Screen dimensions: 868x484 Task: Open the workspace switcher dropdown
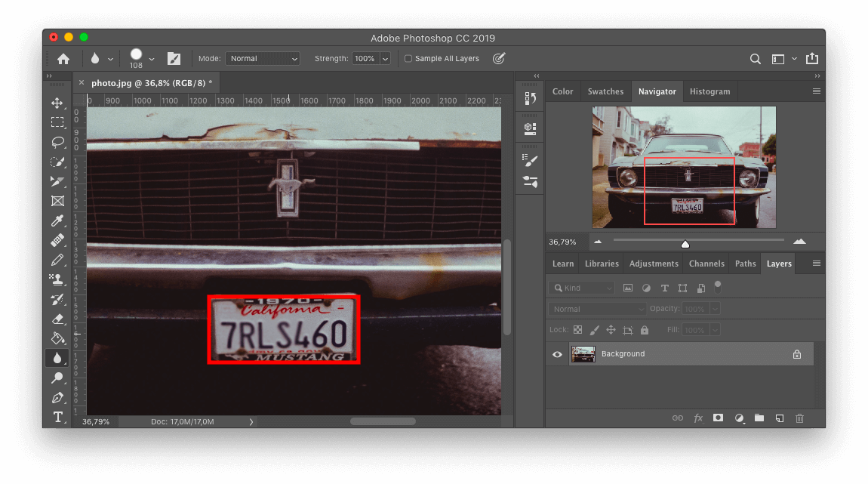794,59
